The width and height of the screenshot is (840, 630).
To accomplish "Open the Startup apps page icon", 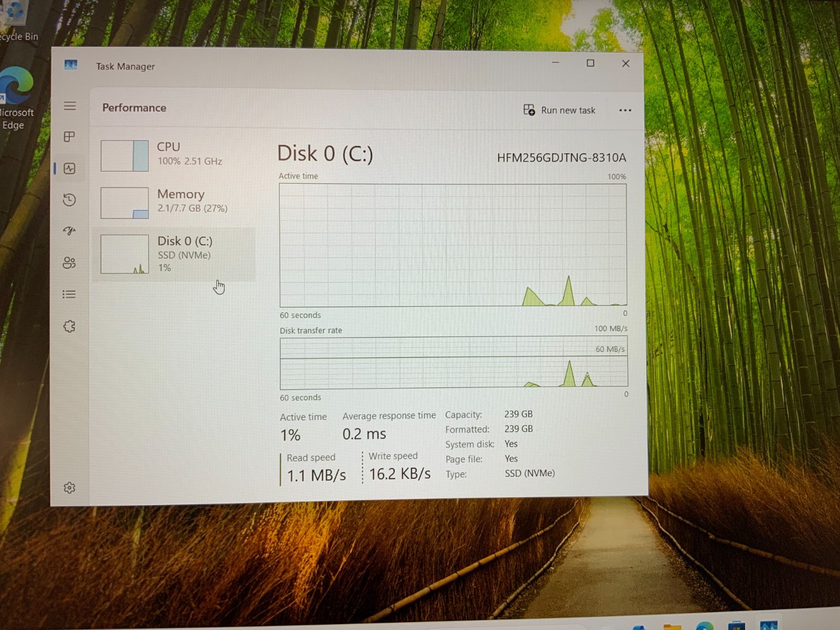I will [69, 231].
